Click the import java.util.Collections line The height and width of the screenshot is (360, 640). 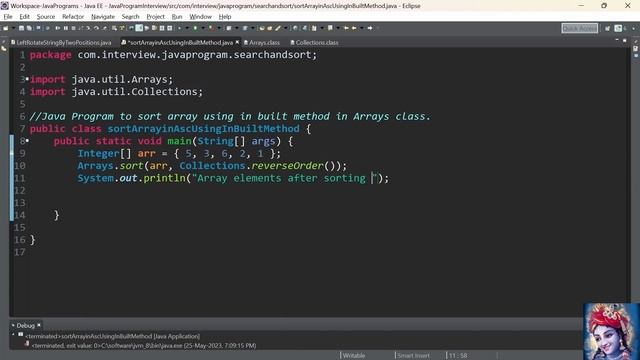tap(116, 92)
